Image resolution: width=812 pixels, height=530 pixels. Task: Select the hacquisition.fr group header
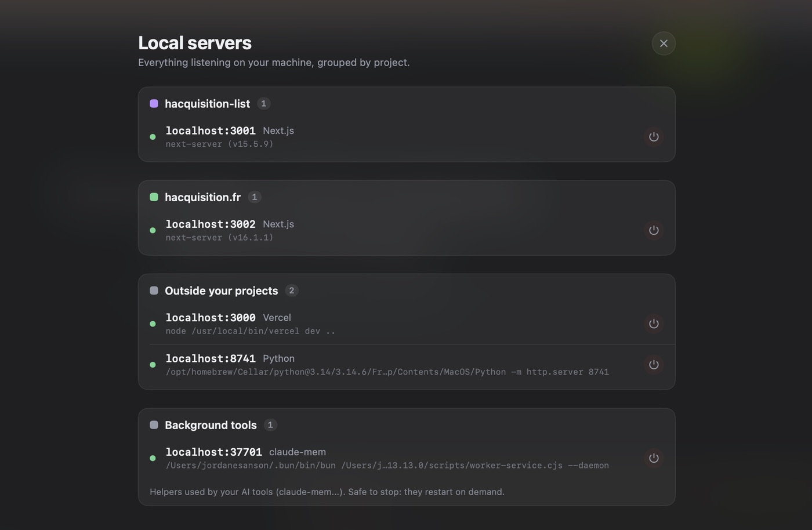(x=202, y=197)
